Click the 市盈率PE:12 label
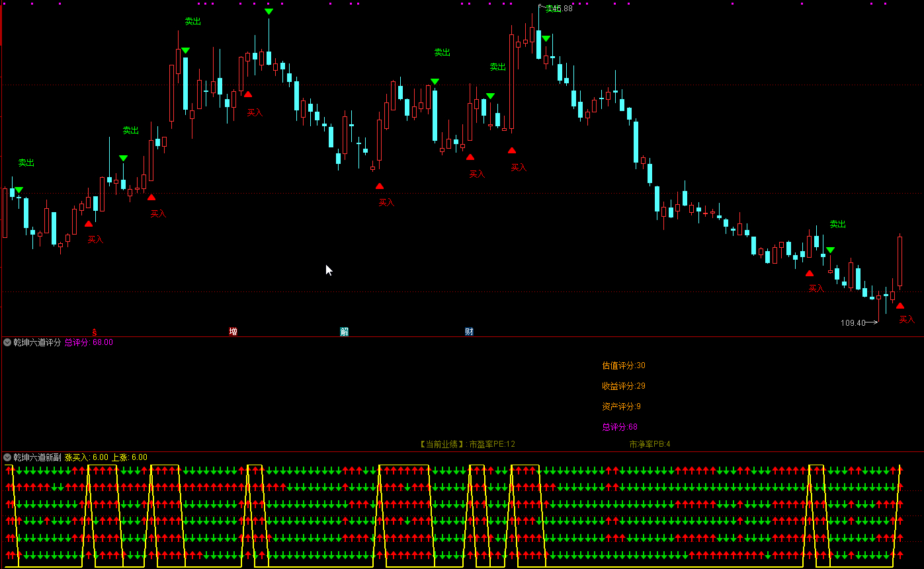924x569 pixels. [x=491, y=444]
